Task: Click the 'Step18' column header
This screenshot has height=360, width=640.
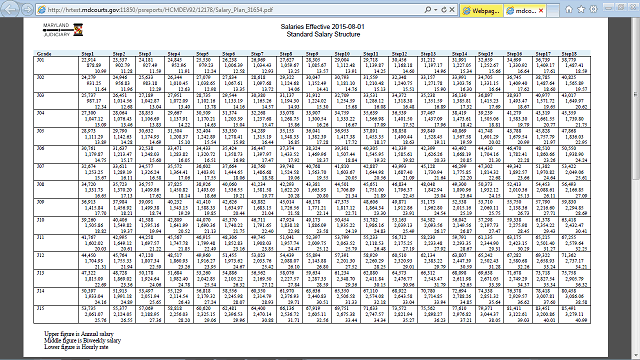Action: (569, 53)
